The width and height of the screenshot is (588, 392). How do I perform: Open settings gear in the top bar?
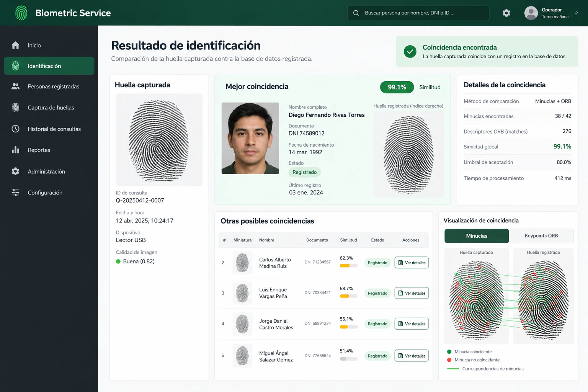click(x=506, y=13)
